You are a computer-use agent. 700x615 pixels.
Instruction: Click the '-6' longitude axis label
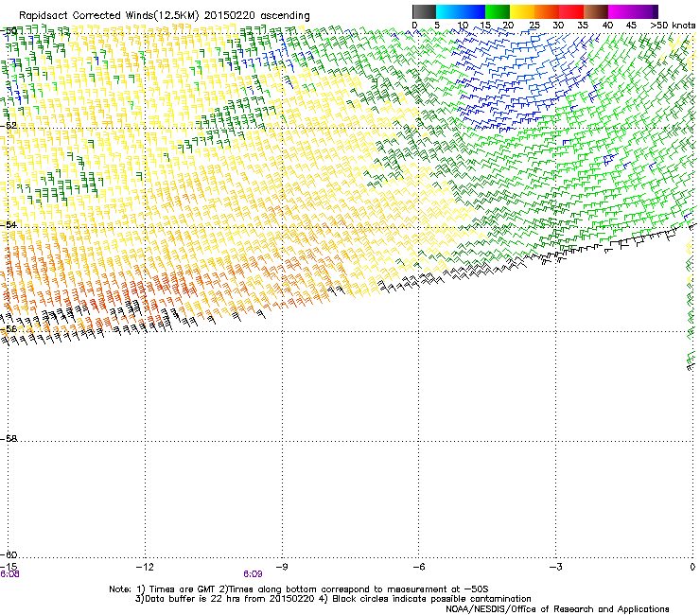click(x=418, y=567)
